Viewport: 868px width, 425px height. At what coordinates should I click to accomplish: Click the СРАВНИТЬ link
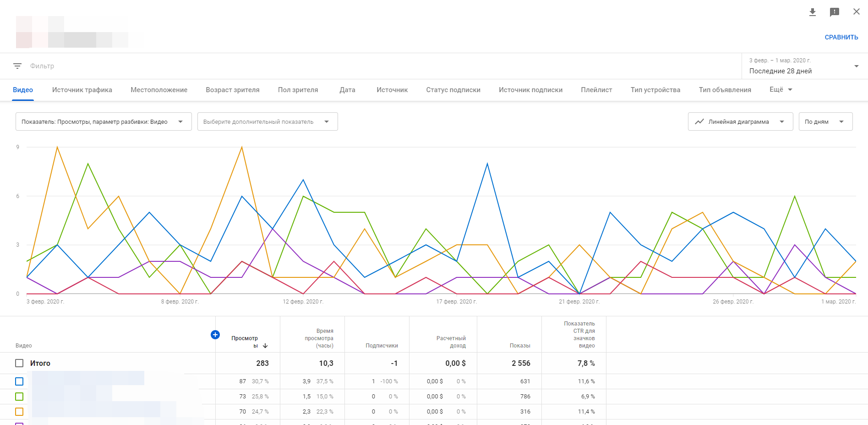pyautogui.click(x=841, y=37)
